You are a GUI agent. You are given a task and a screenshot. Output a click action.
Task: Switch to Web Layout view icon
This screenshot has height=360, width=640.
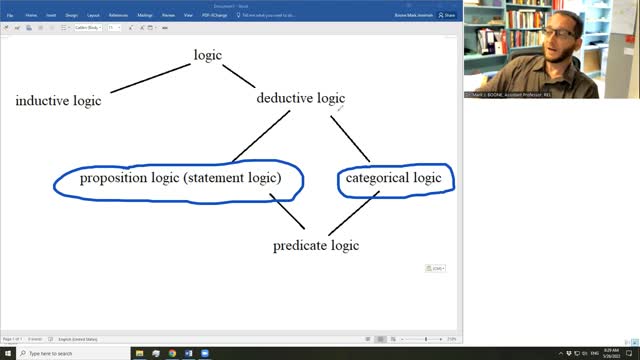tap(393, 339)
